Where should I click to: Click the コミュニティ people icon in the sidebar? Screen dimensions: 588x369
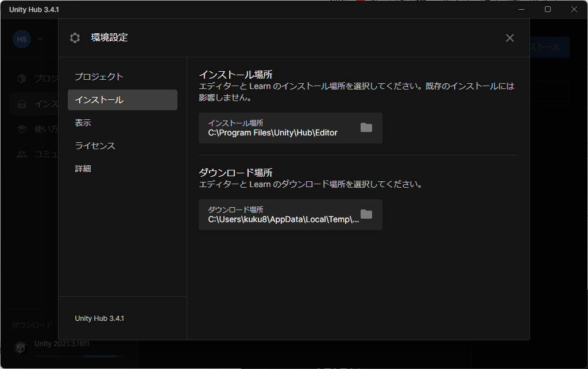point(21,153)
